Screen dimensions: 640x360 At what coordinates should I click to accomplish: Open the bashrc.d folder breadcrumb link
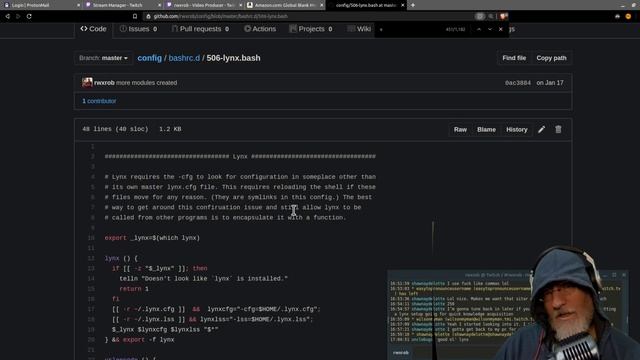[184, 58]
